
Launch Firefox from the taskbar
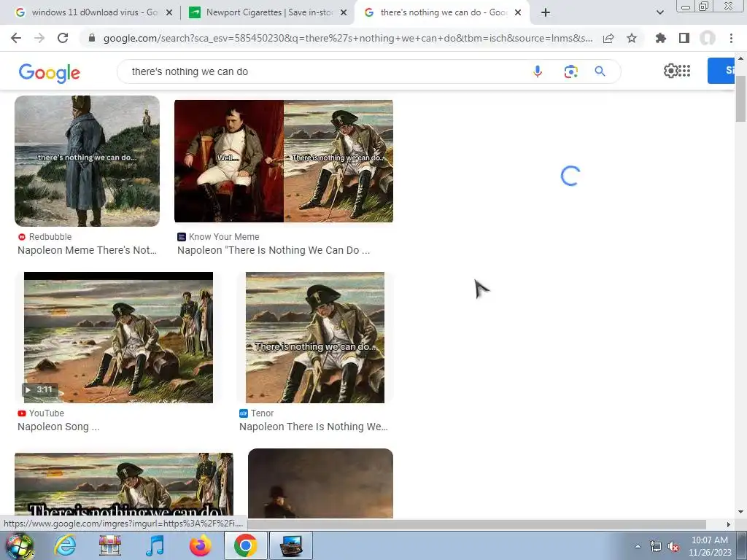point(201,545)
